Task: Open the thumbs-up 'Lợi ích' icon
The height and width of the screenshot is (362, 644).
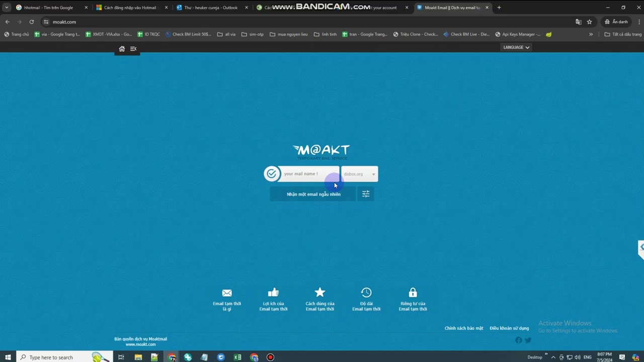Action: coord(273,292)
